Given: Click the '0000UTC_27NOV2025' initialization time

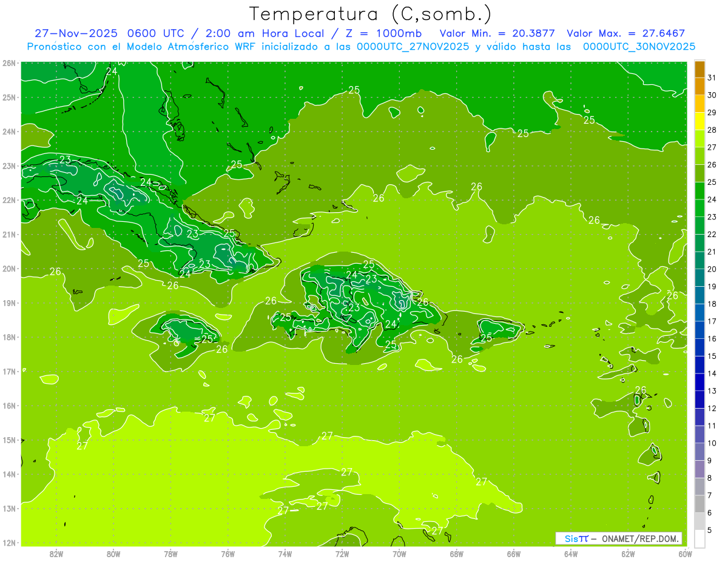Looking at the screenshot, I should tap(413, 47).
